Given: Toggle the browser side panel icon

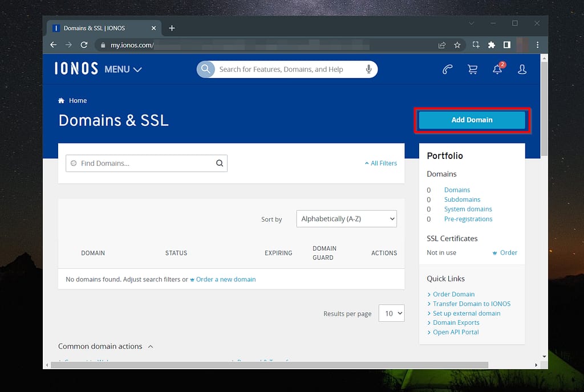Looking at the screenshot, I should 507,45.
